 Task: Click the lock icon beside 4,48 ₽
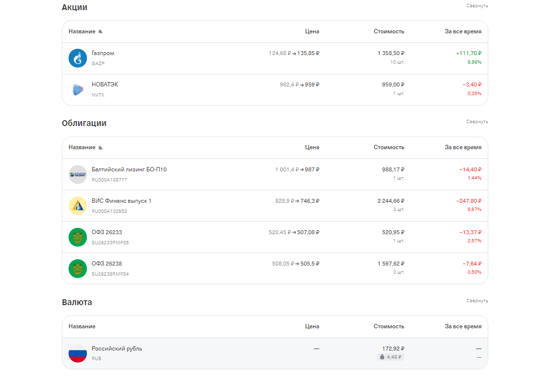click(382, 357)
